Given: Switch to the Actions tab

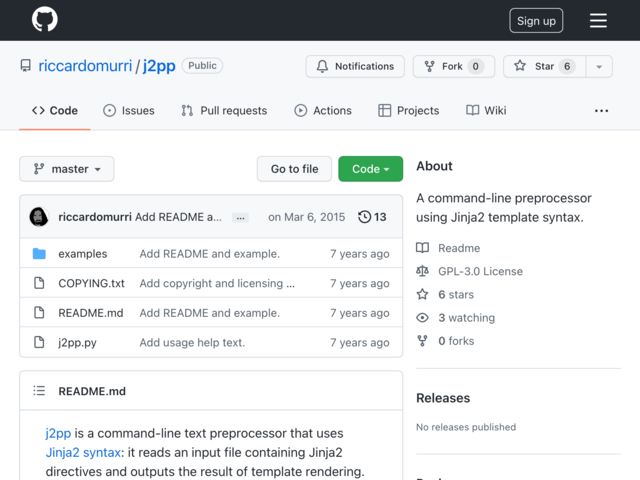Looking at the screenshot, I should [323, 111].
